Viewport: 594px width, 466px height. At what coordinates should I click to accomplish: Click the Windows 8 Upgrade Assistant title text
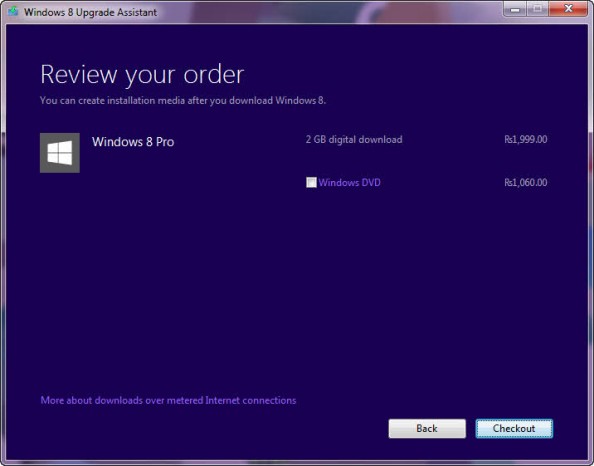90,12
